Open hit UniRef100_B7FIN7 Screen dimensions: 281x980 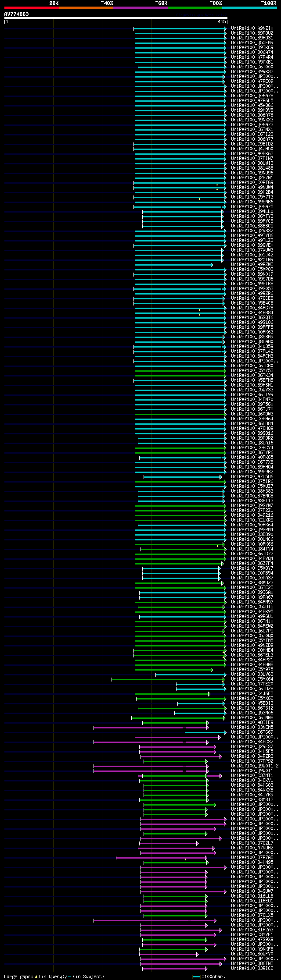point(252,159)
